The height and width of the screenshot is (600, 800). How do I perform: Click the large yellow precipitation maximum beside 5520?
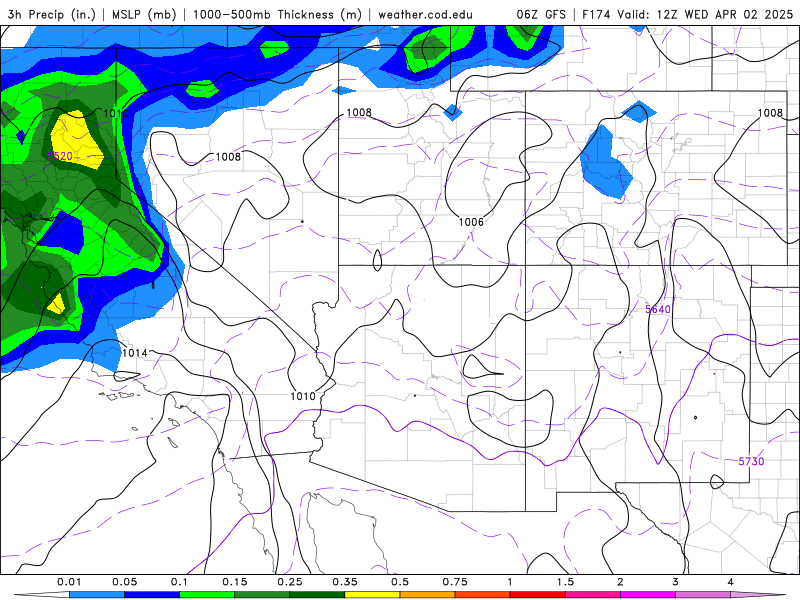78,140
